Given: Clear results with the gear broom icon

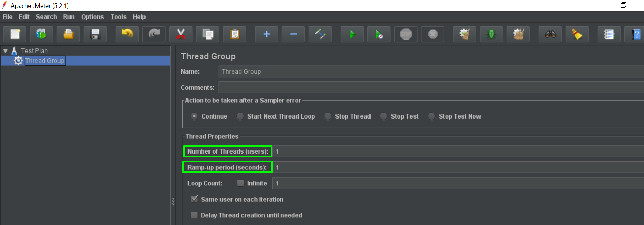Looking at the screenshot, I should click(x=464, y=34).
